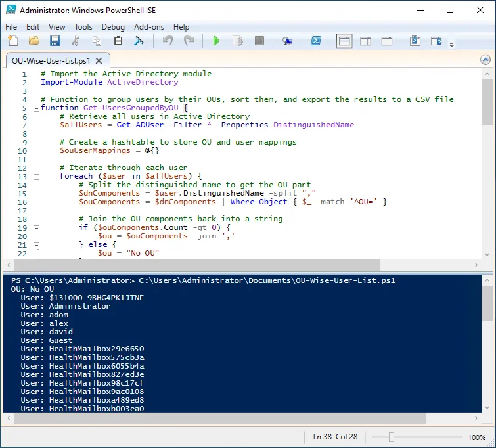This screenshot has height=448, width=496.
Task: Show script pane maximized layout
Action: (x=386, y=41)
